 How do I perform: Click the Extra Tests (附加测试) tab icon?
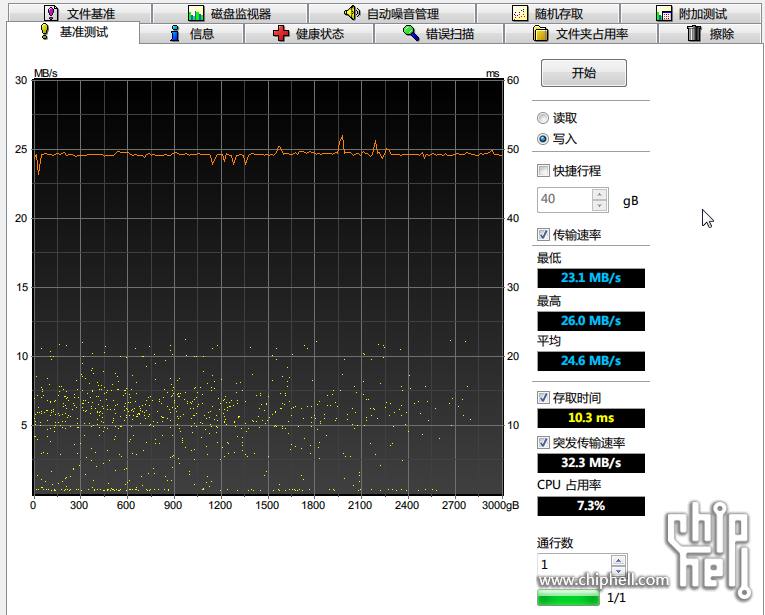(664, 13)
